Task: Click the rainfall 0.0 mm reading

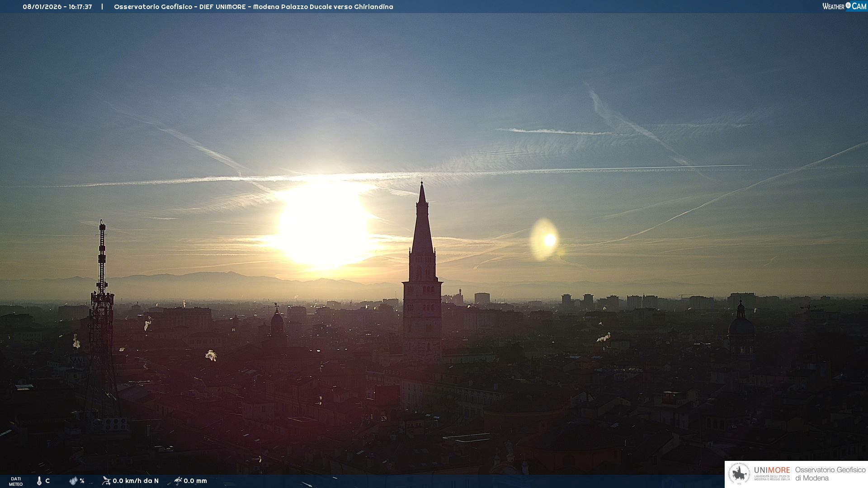Action: 195,481
